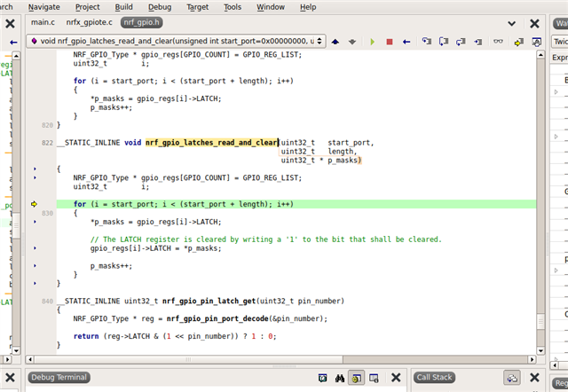Switch to the nrfx_gpiote.c tab
The image size is (568, 392).
tap(89, 22)
